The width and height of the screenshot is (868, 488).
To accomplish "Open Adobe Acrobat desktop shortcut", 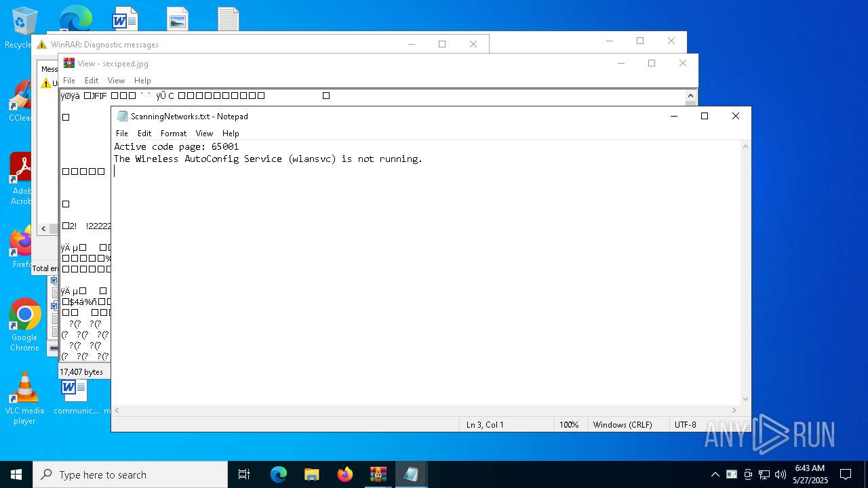I will pos(21,179).
